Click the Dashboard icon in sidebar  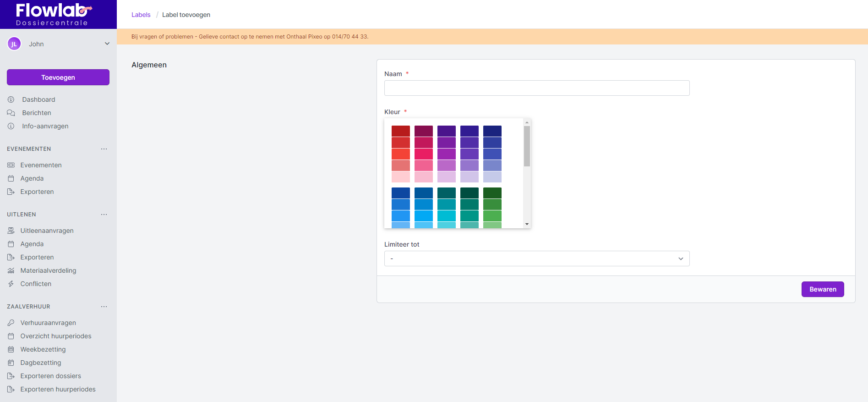11,99
